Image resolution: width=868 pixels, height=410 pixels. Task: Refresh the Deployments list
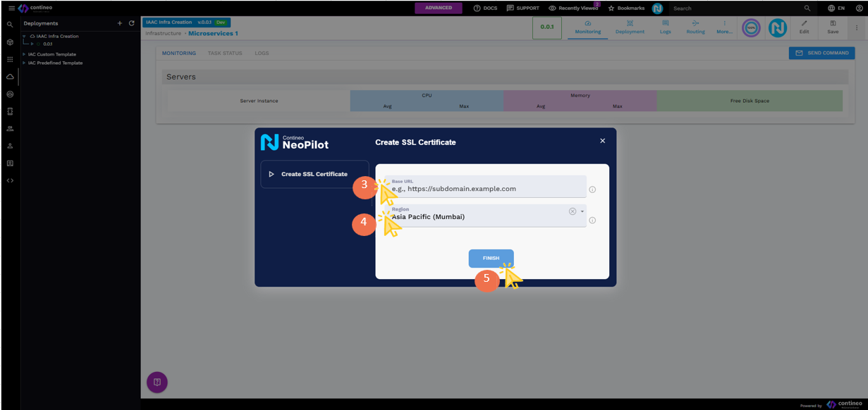coord(131,23)
